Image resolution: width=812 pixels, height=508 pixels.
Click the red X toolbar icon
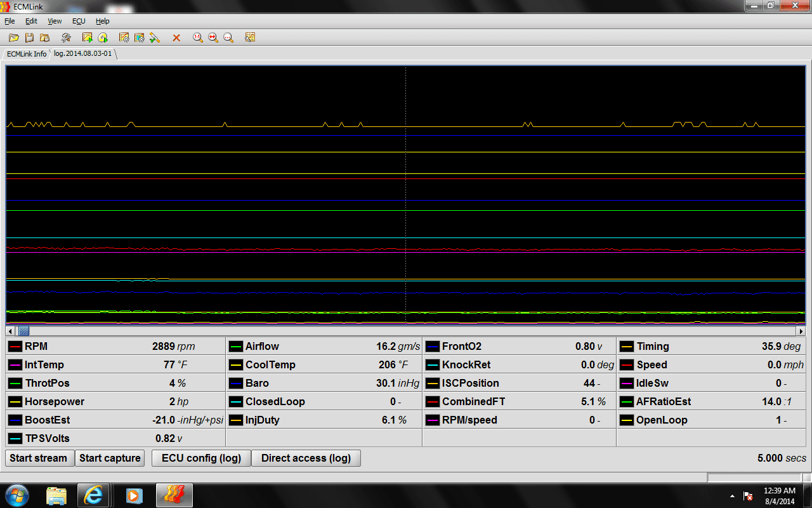pyautogui.click(x=176, y=38)
